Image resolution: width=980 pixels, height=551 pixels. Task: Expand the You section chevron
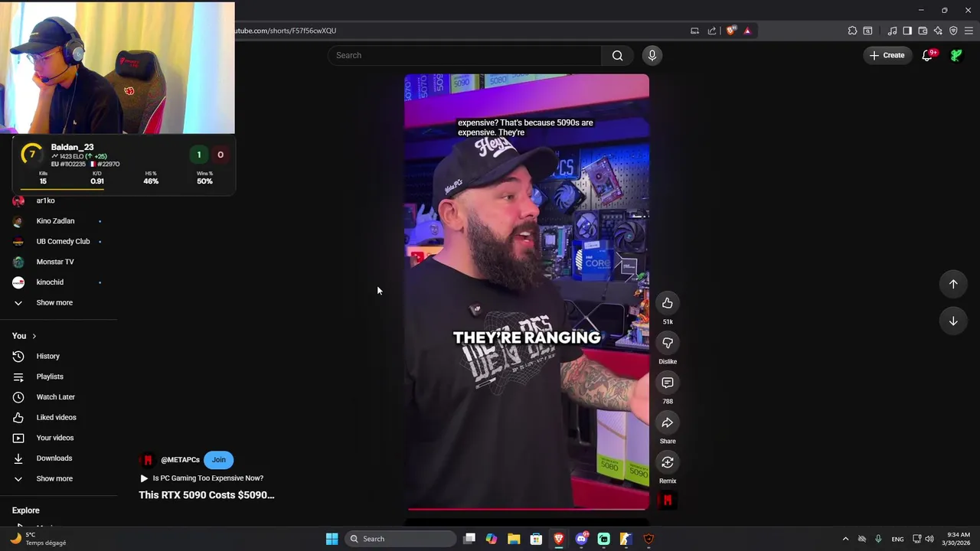34,336
